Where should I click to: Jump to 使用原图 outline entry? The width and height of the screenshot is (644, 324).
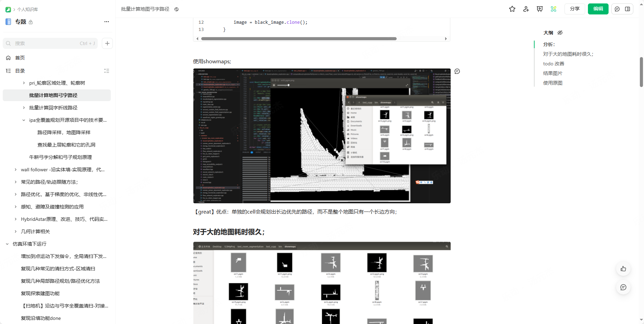[553, 83]
